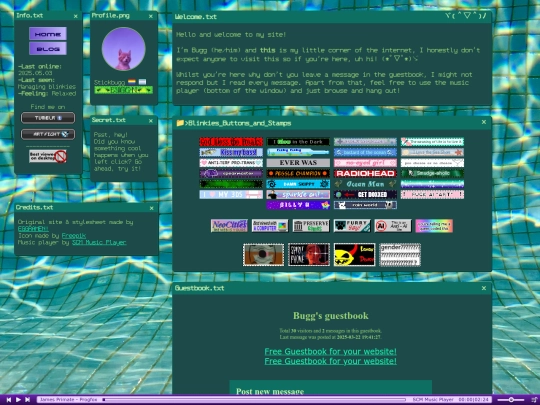Click the ANTI-TERF PRO-TRANS blinkie
The image size is (540, 405).
click(231, 163)
